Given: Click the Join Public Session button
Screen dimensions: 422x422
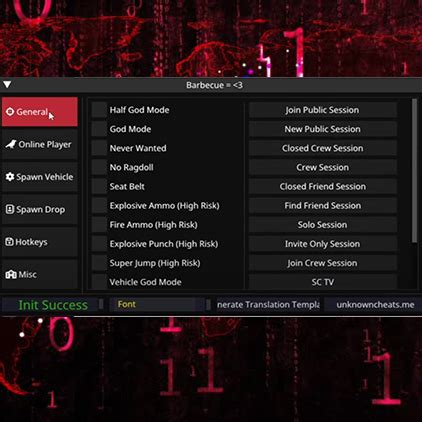Looking at the screenshot, I should pos(323,110).
